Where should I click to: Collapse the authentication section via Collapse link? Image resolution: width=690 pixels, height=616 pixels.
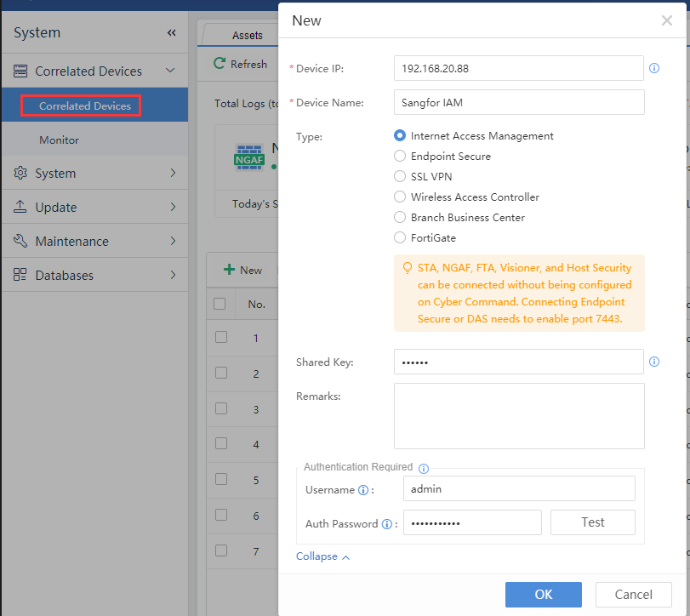tap(322, 556)
